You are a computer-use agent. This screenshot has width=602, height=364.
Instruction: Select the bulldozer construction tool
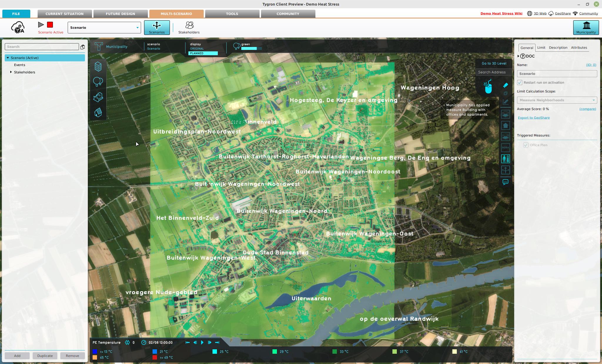tap(98, 96)
